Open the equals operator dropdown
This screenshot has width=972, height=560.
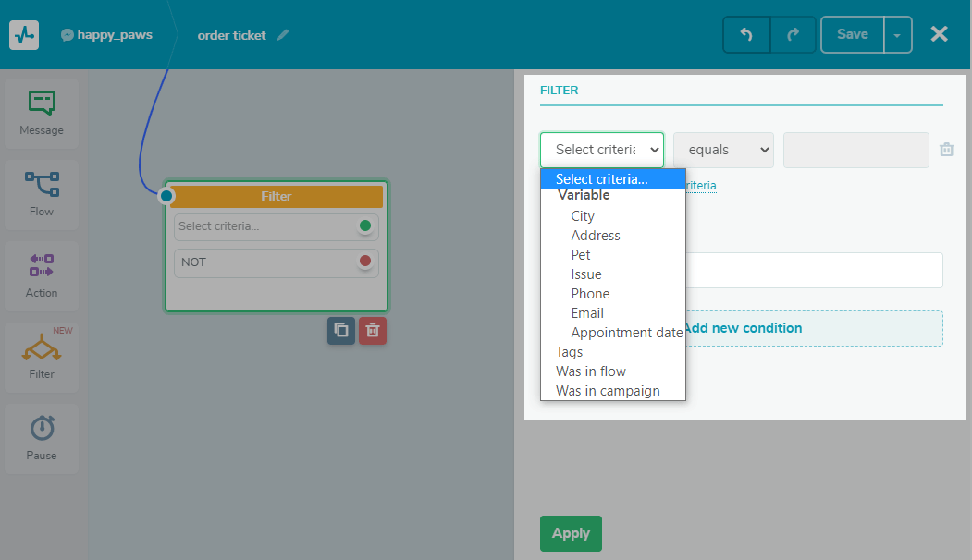tap(723, 150)
